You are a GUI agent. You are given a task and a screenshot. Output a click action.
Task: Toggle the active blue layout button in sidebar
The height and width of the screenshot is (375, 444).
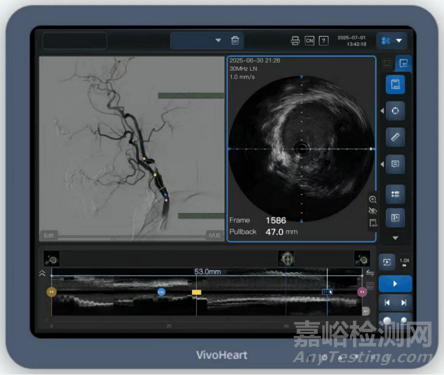(x=395, y=84)
